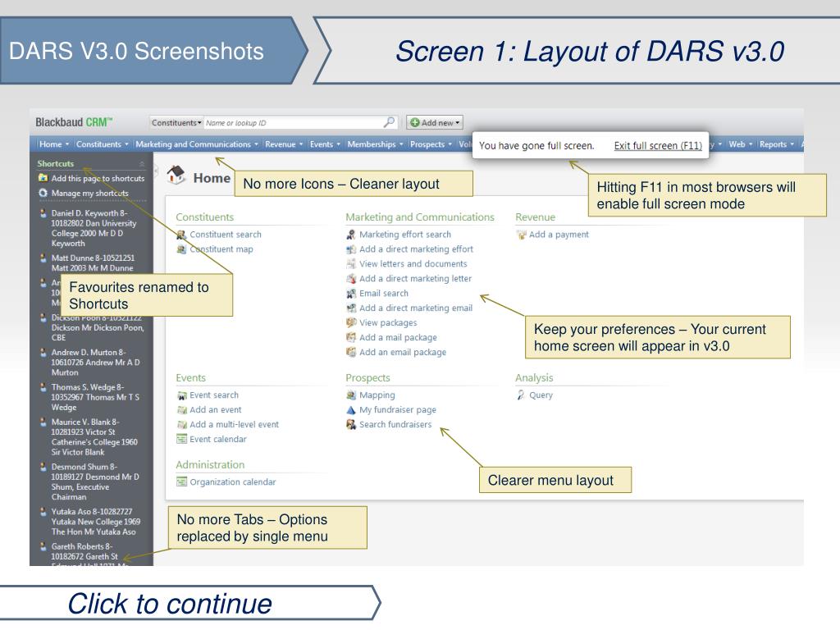This screenshot has width=840, height=630.
Task: Open Daniel D. Keyworth shortcut
Action: [94, 228]
